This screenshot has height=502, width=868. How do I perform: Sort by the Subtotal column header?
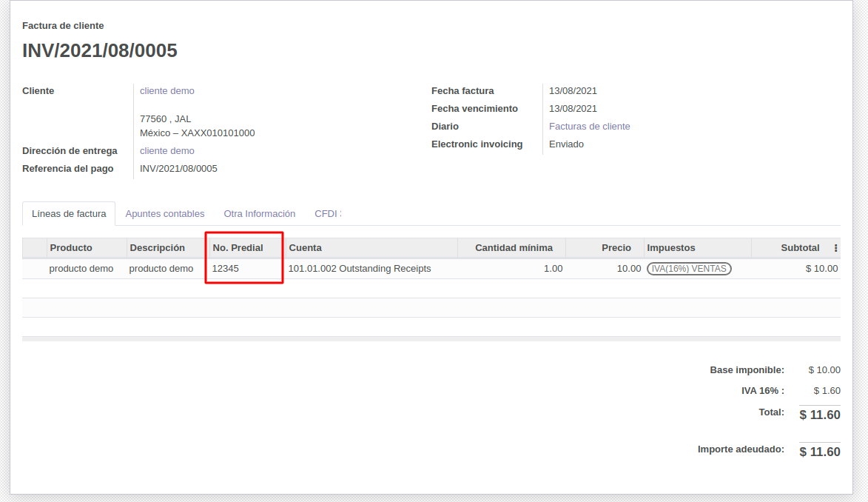click(799, 248)
